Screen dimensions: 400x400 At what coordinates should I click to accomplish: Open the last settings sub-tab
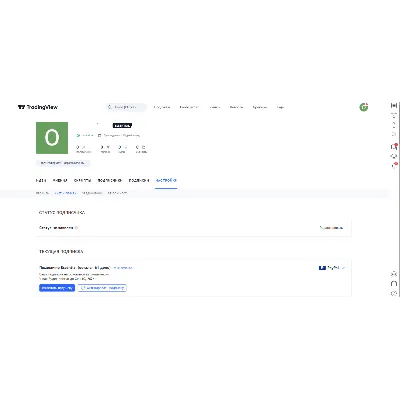pyautogui.click(x=117, y=193)
